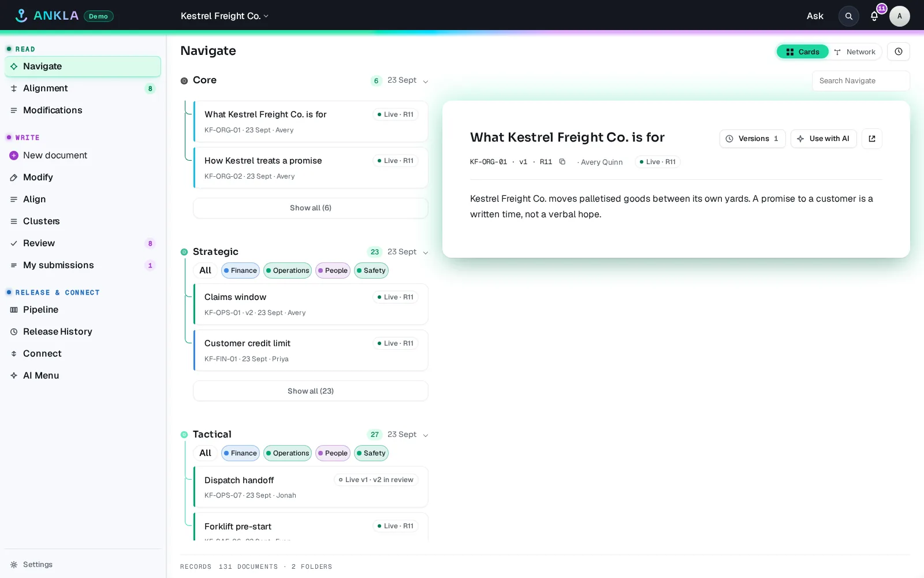Screen dimensions: 924x578
Task: Click the history clock icon beside Network
Action: tap(899, 51)
